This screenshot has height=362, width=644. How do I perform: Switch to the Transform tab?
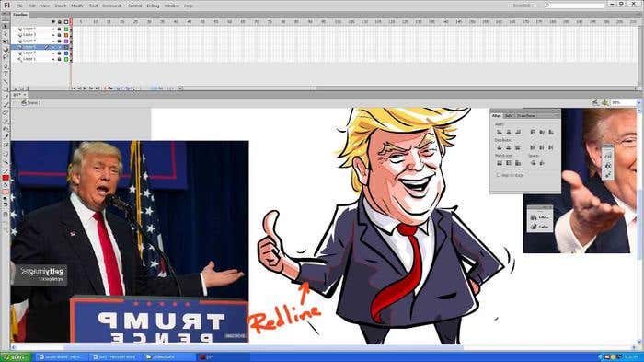pyautogui.click(x=525, y=116)
